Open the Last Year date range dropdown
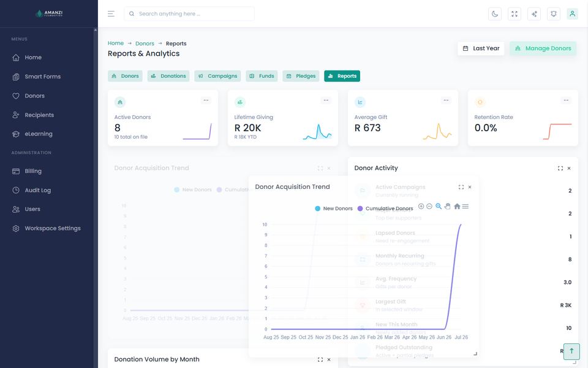 pyautogui.click(x=481, y=48)
